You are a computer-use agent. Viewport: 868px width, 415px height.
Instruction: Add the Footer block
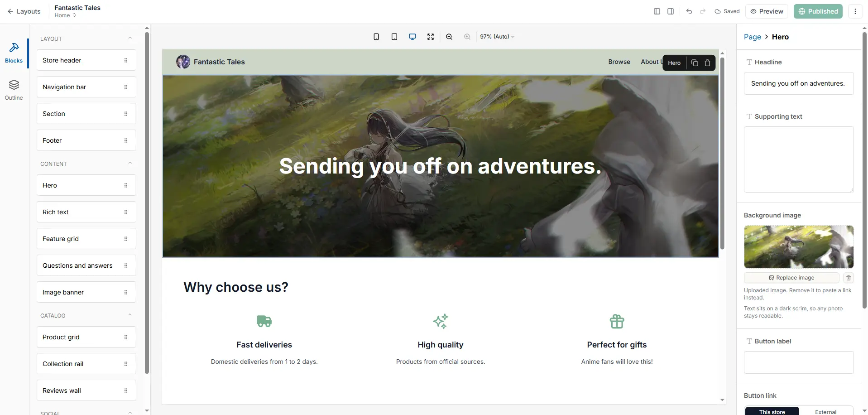pyautogui.click(x=86, y=140)
